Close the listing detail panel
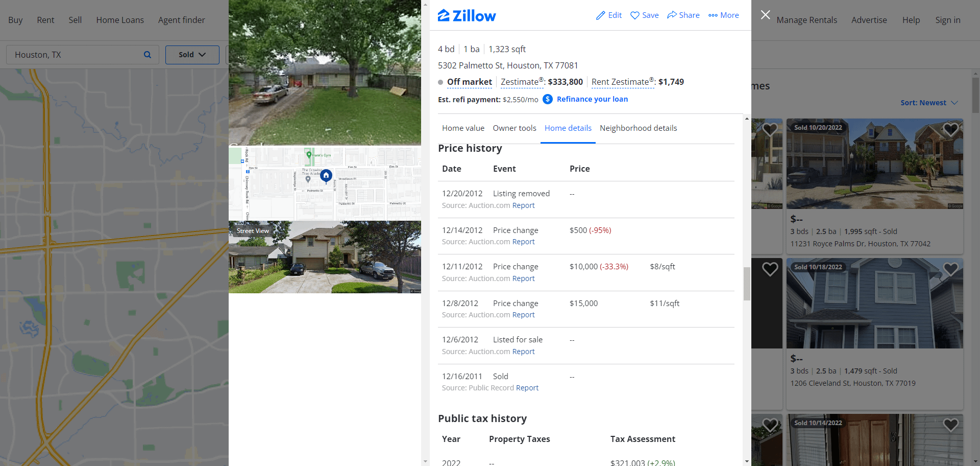Screen dimensions: 980x466 pos(765,15)
